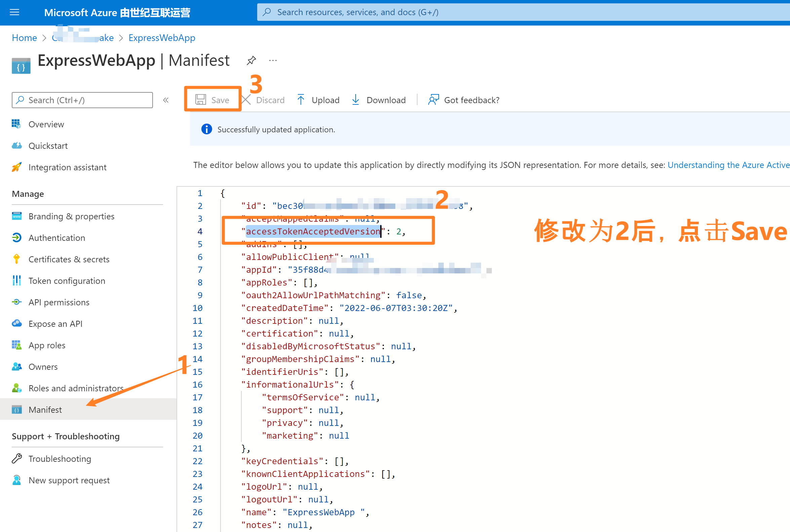
Task: Click the Quickstart cloud icon
Action: click(x=16, y=145)
